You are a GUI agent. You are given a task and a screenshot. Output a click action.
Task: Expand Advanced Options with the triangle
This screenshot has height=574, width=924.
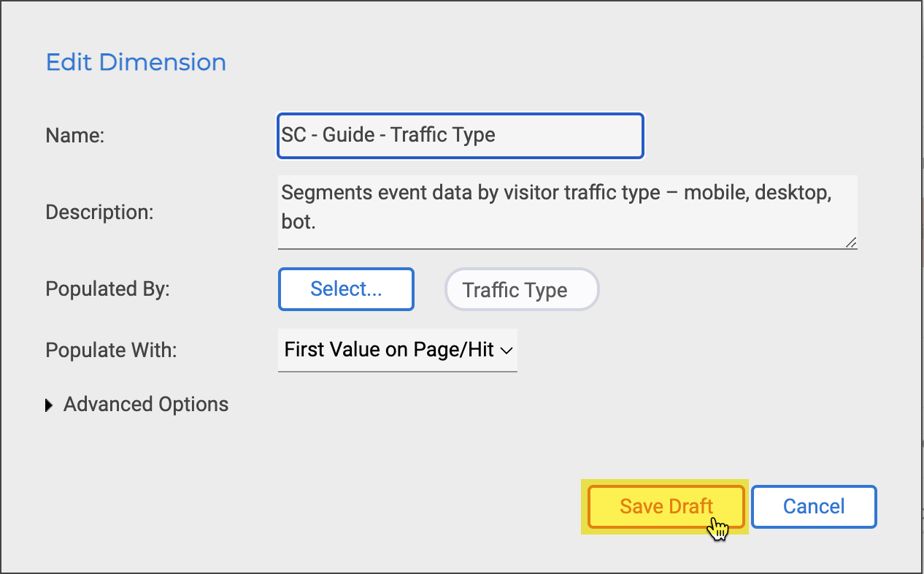pos(49,405)
